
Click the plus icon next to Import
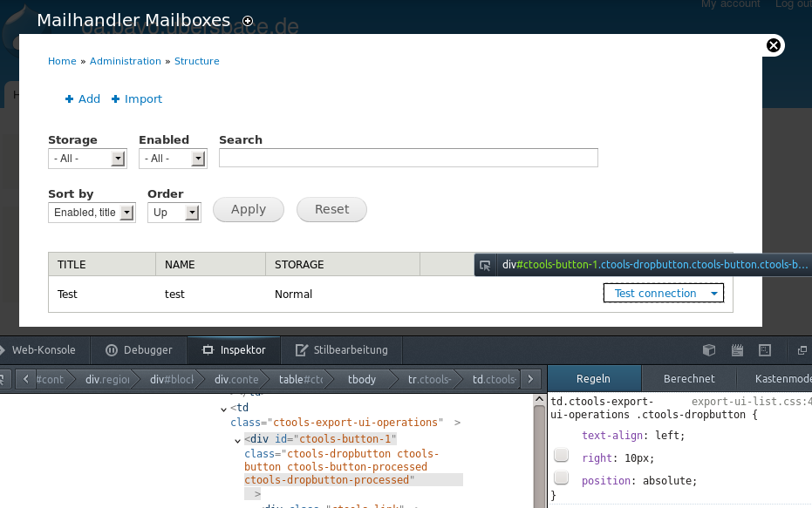tap(117, 98)
